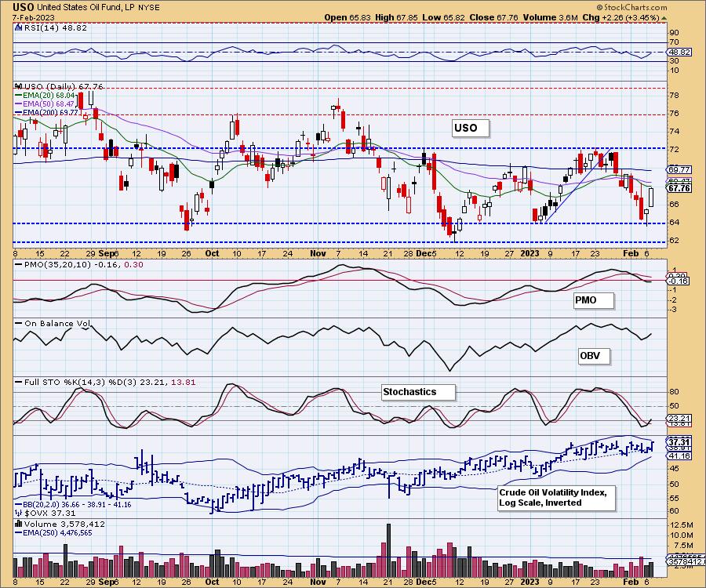Click the $OVX legend icon
Screen dimensions: 706x588
click(x=19, y=513)
